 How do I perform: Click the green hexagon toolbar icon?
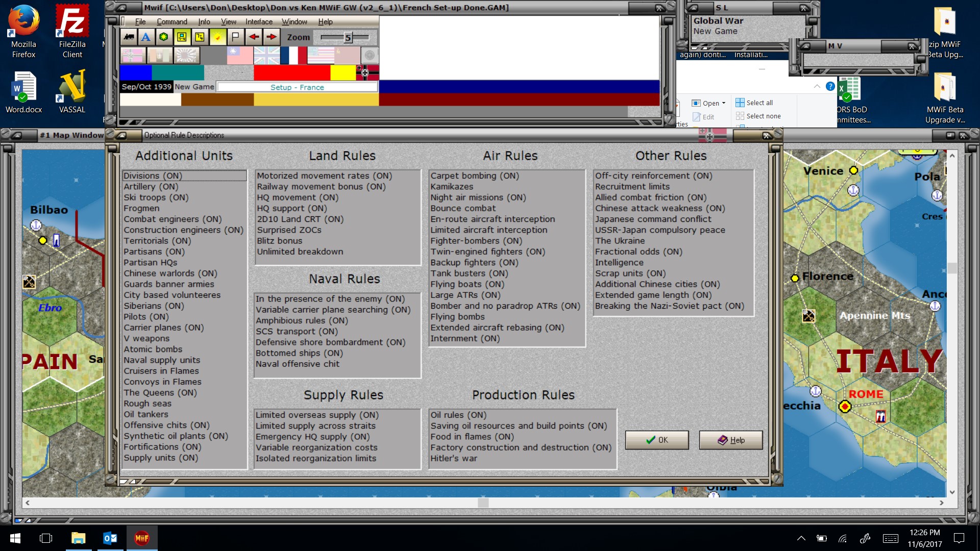point(163,37)
